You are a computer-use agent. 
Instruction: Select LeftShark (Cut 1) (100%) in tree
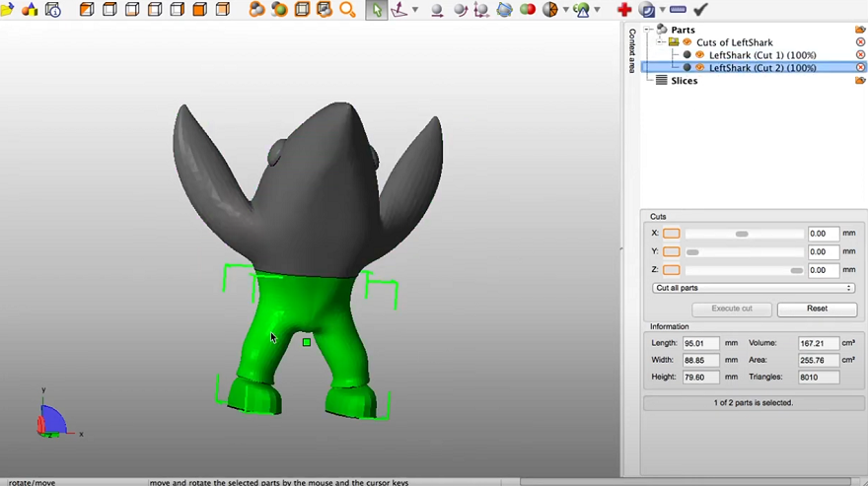pos(762,55)
